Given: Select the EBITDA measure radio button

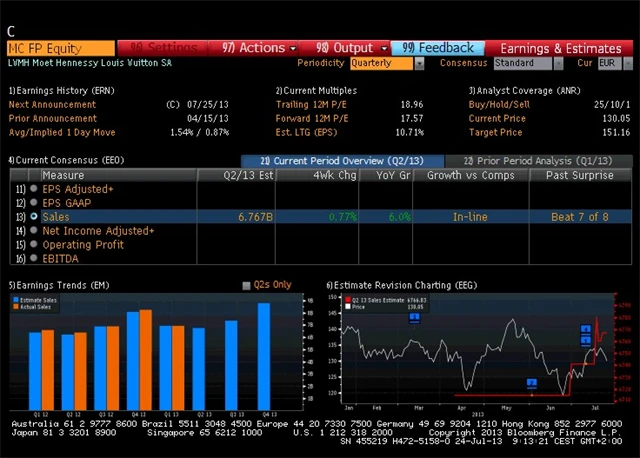Looking at the screenshot, I should point(34,258).
